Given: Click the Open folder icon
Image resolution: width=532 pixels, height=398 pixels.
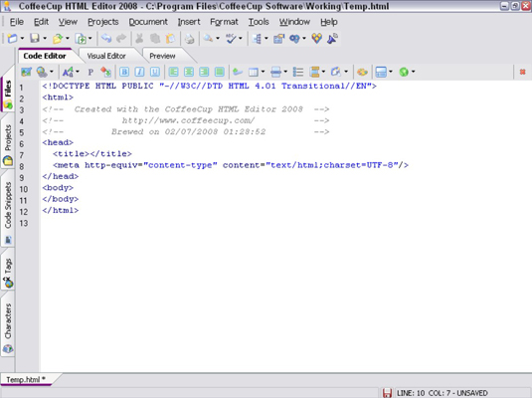Looking at the screenshot, I should click(x=58, y=39).
